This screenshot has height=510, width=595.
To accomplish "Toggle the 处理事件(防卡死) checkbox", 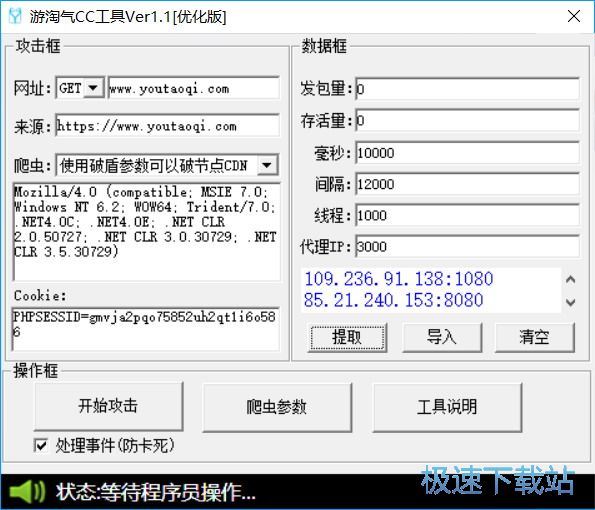I will 41,445.
